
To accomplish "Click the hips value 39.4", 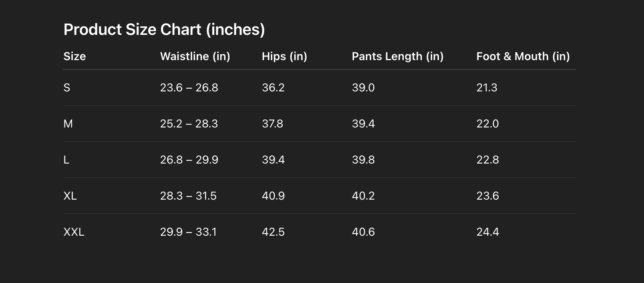I will [273, 160].
